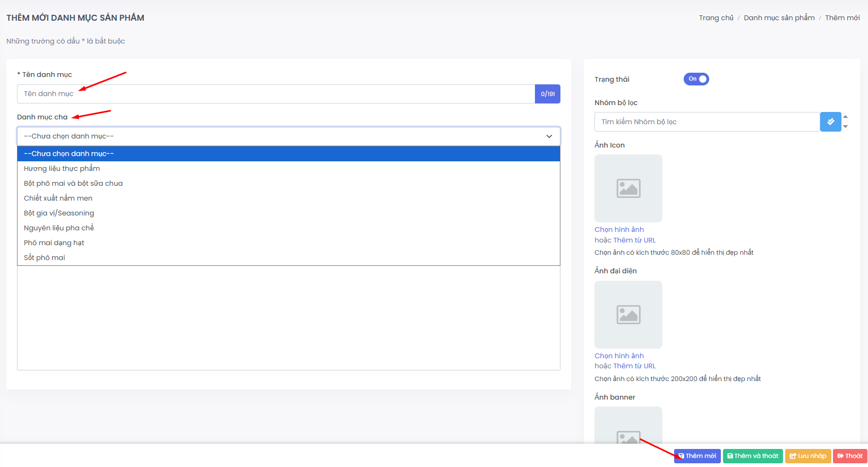Click the Ảnh Icon image placeholder

pyautogui.click(x=628, y=188)
